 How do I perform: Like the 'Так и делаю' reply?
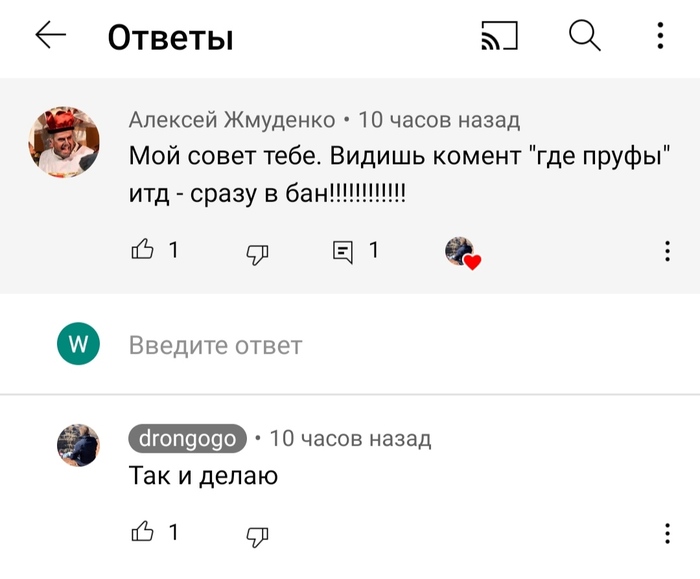tap(143, 532)
